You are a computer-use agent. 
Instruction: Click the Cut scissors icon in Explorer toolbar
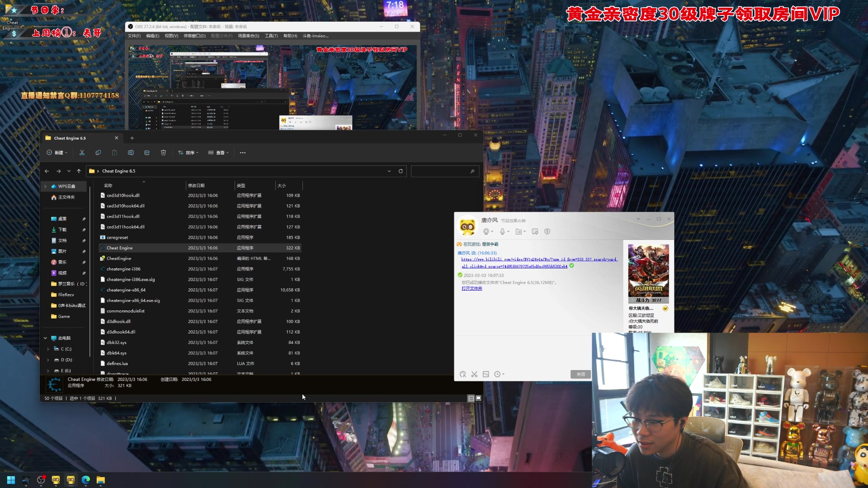(82, 153)
